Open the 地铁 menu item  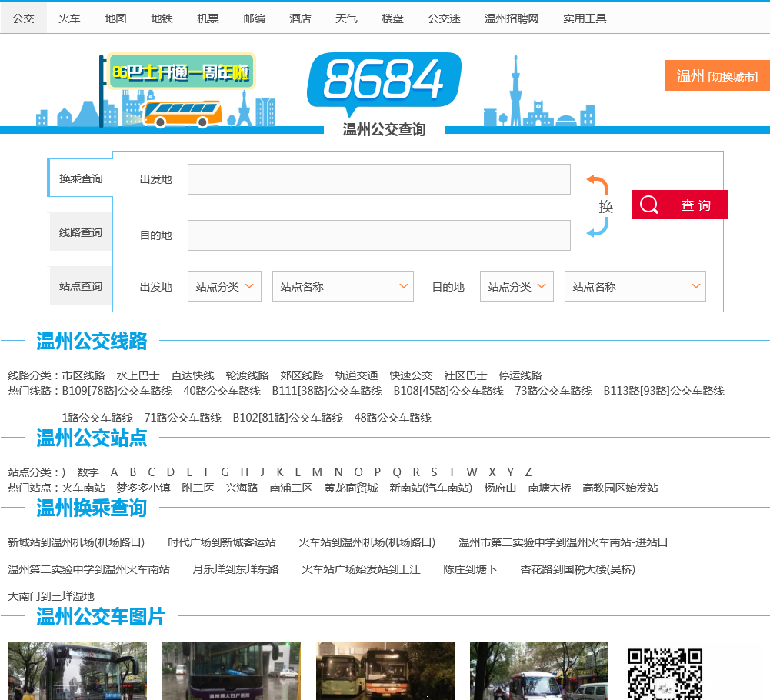coord(162,18)
